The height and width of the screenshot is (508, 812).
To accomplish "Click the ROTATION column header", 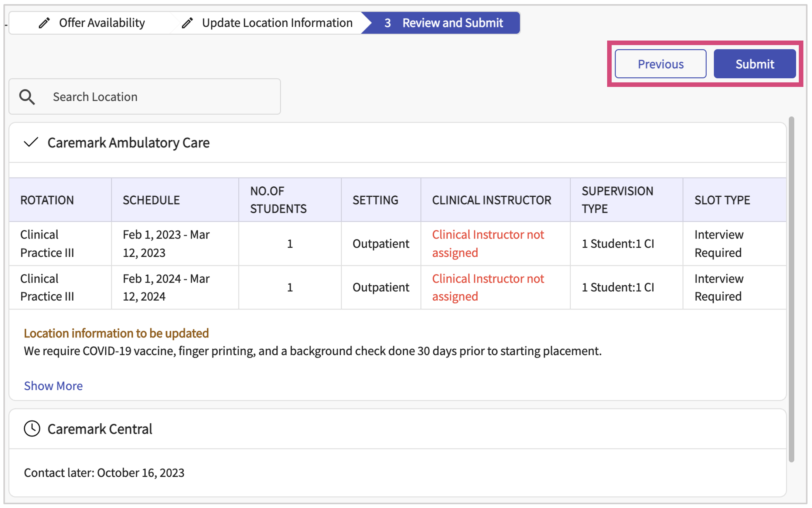I will [60, 200].
